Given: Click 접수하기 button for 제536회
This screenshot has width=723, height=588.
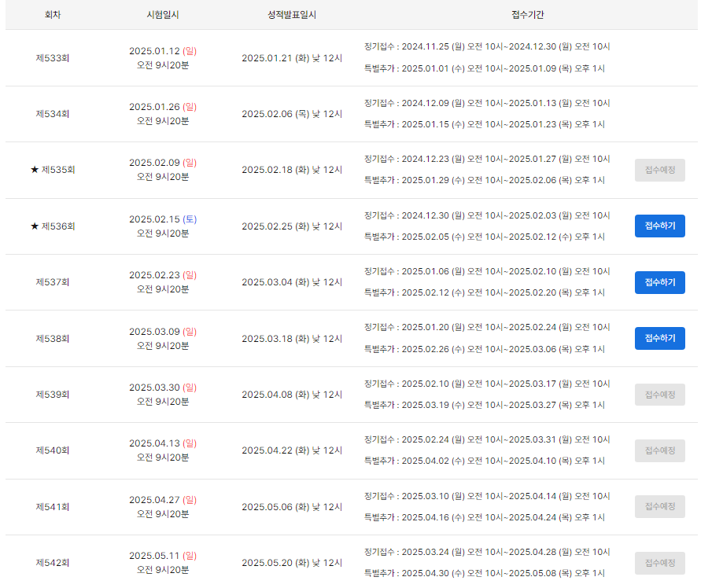Looking at the screenshot, I should pos(659,226).
